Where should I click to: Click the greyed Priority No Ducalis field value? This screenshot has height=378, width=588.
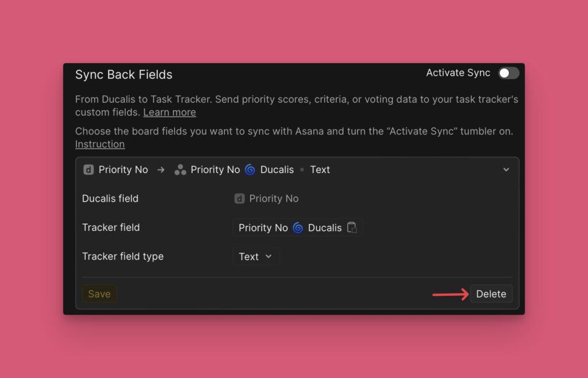click(274, 199)
